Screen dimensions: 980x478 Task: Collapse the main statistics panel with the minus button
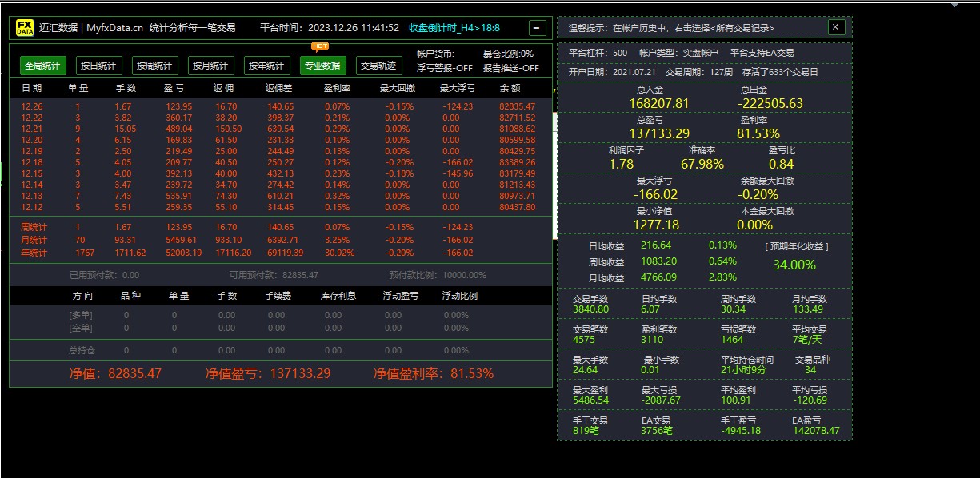point(538,28)
